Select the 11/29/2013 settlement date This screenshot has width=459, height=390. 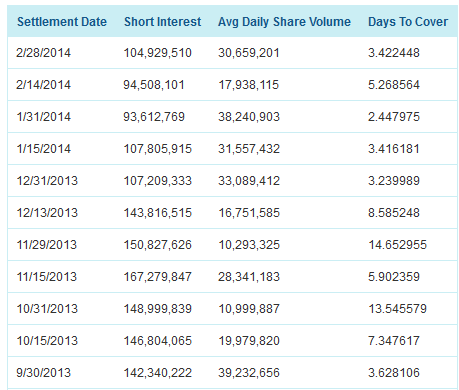click(x=47, y=245)
